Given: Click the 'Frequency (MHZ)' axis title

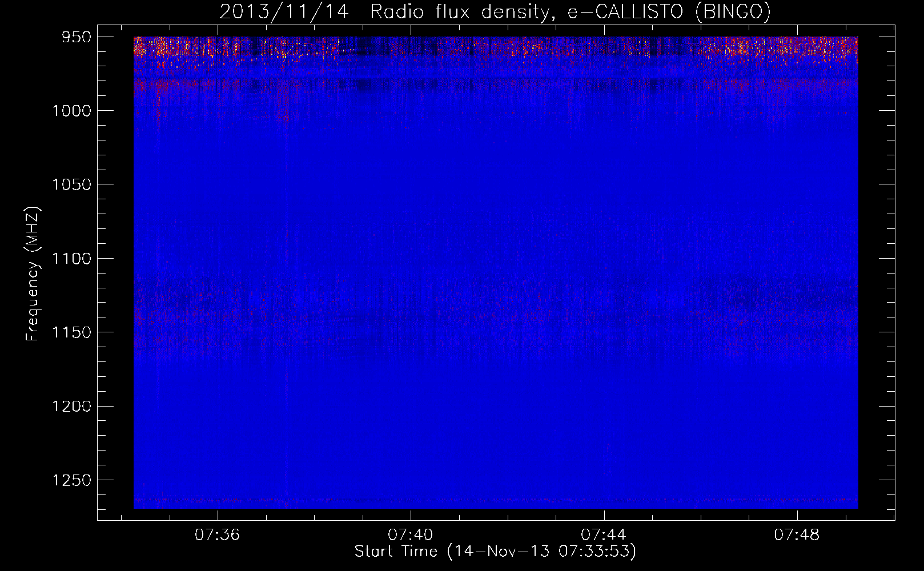Looking at the screenshot, I should pyautogui.click(x=33, y=274).
